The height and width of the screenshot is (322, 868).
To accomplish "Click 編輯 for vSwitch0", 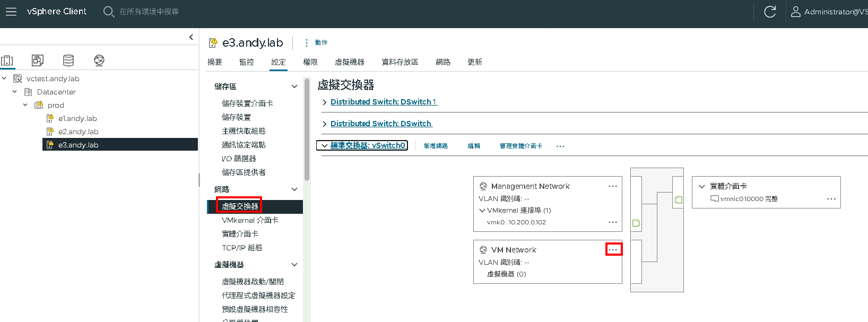I will click(474, 146).
